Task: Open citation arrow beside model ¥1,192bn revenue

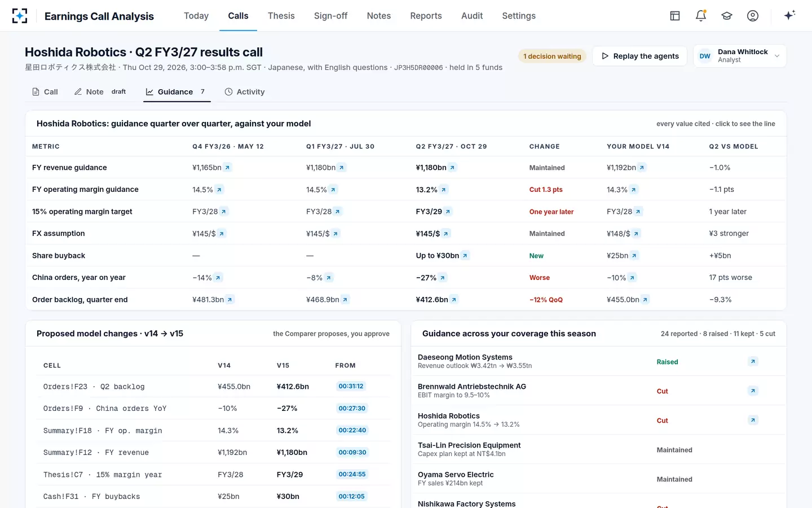Action: pyautogui.click(x=642, y=168)
